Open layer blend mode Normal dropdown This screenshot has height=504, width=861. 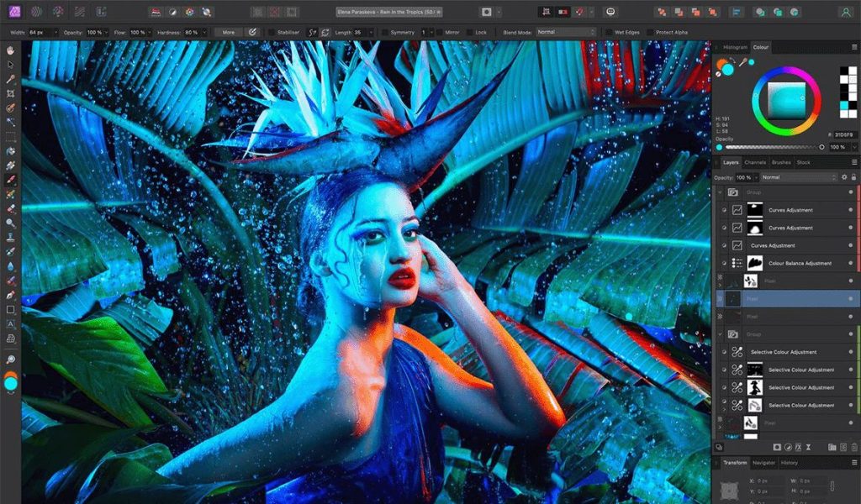click(x=799, y=177)
